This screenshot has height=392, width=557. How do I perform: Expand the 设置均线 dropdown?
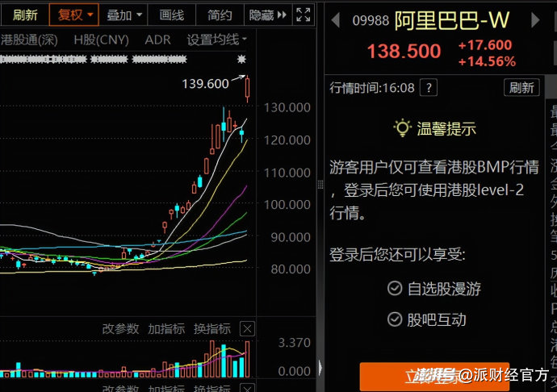point(217,39)
